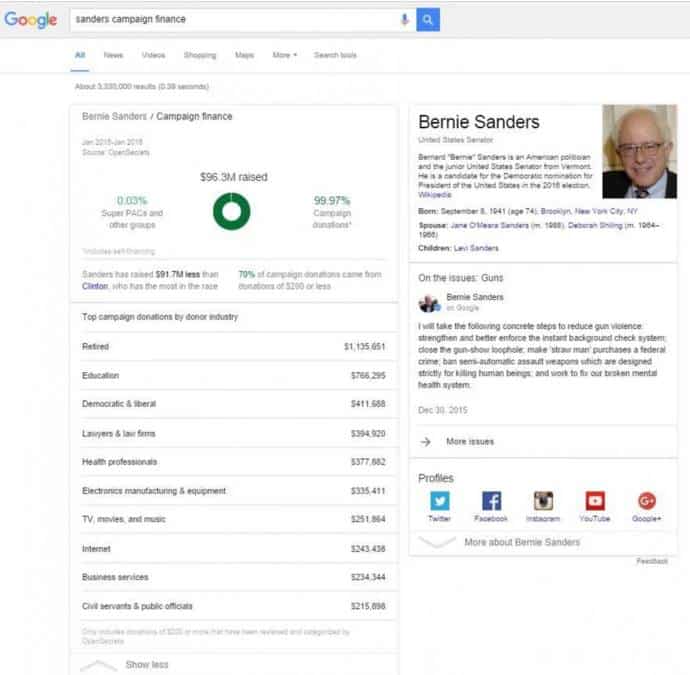Click the arrow icon beside More issues

426,441
